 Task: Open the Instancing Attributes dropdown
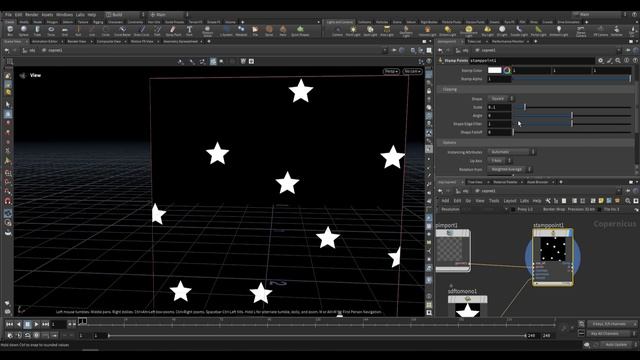pos(511,152)
